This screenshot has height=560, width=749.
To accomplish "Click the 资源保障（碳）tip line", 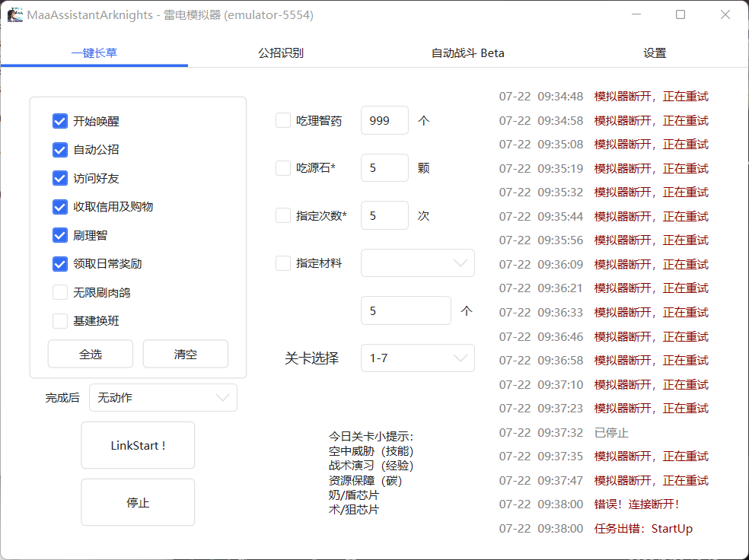I will [x=365, y=480].
